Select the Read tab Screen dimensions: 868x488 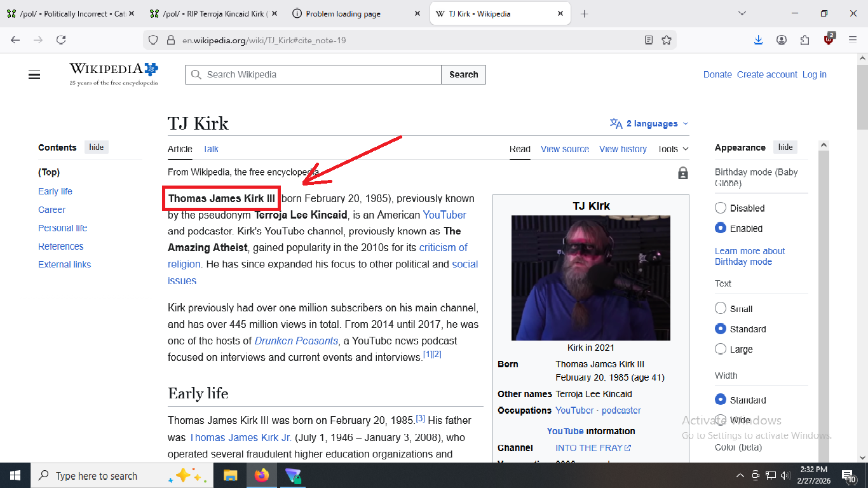(520, 149)
